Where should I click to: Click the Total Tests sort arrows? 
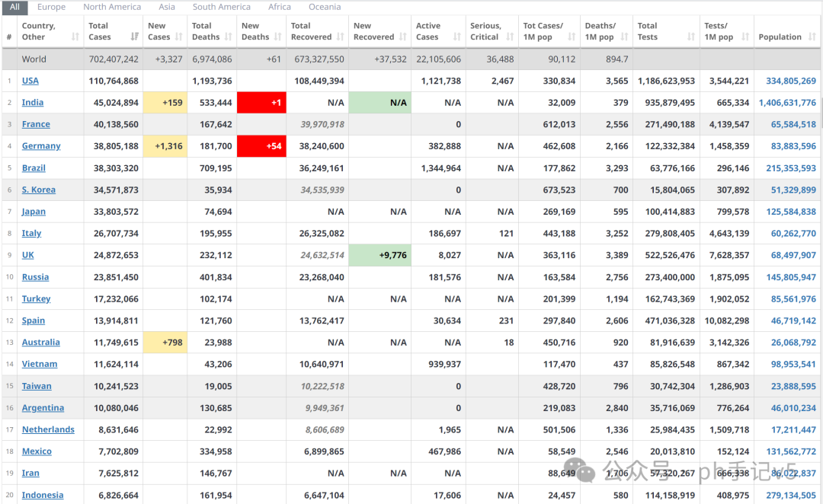(x=691, y=37)
